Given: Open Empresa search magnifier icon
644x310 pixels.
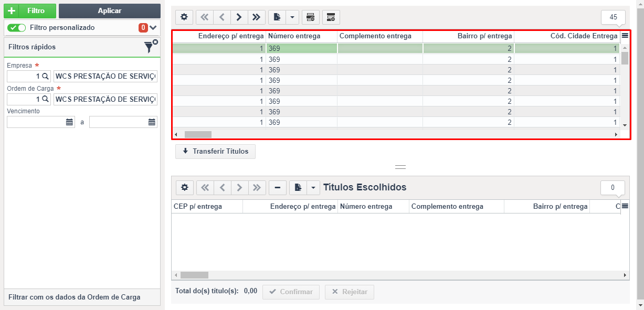Looking at the screenshot, I should pyautogui.click(x=45, y=76).
